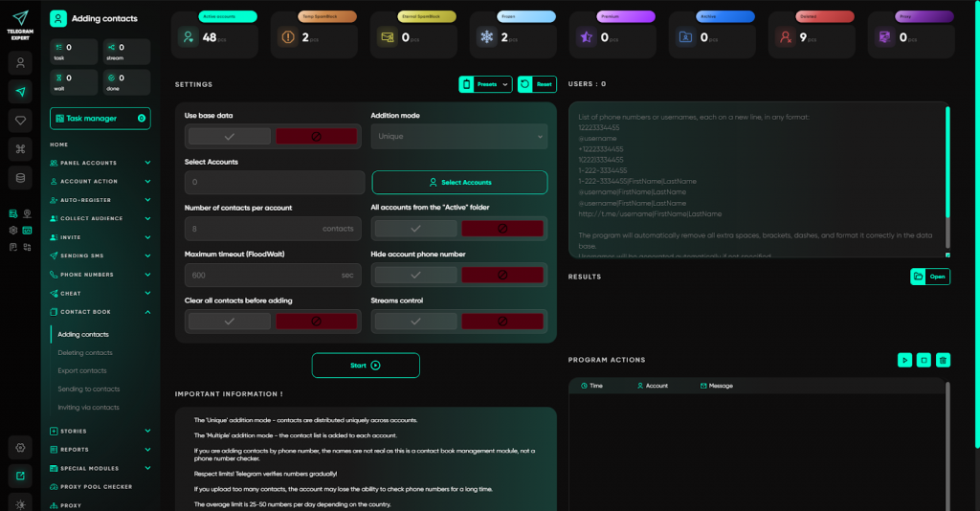Disable Hide account phone number option

502,275
